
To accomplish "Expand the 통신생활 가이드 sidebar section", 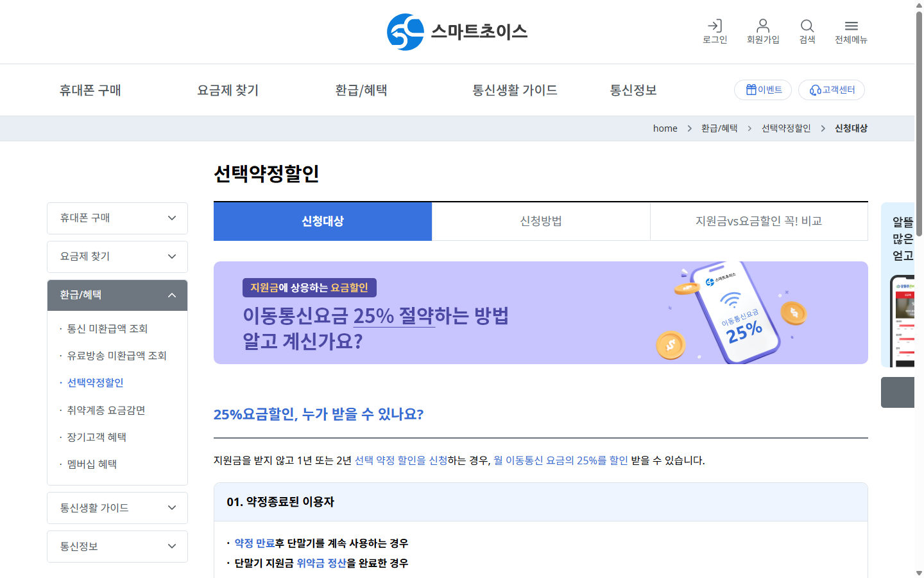I will [x=117, y=508].
